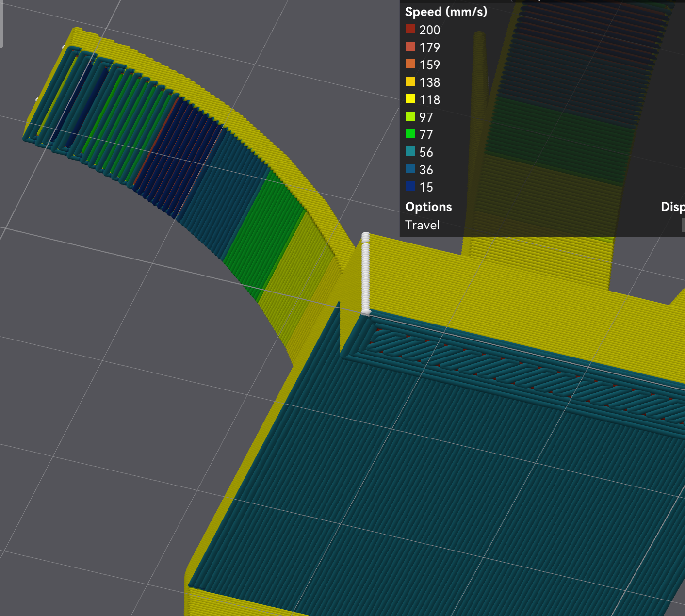This screenshot has width=685, height=616.
Task: Expand the Options section of the legend
Action: click(x=428, y=207)
